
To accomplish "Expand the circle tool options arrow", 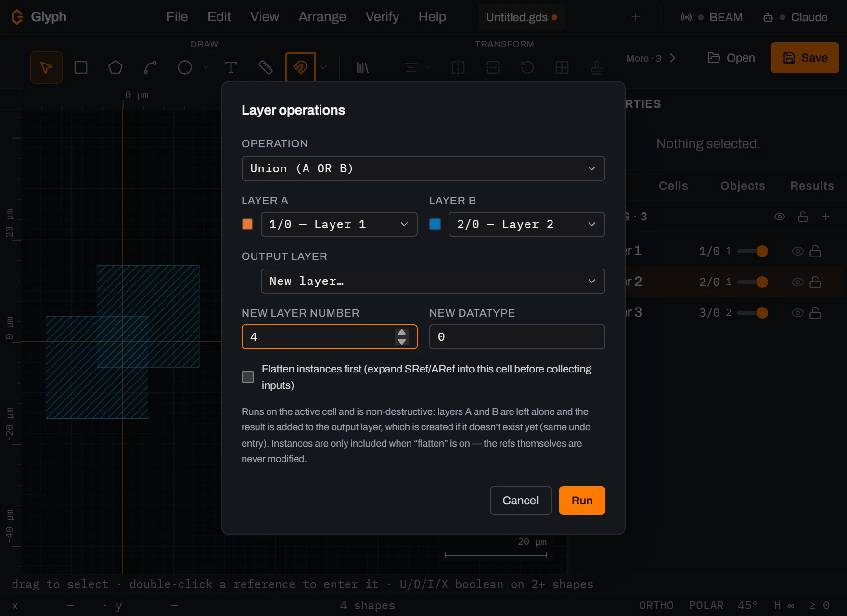I will click(x=206, y=67).
